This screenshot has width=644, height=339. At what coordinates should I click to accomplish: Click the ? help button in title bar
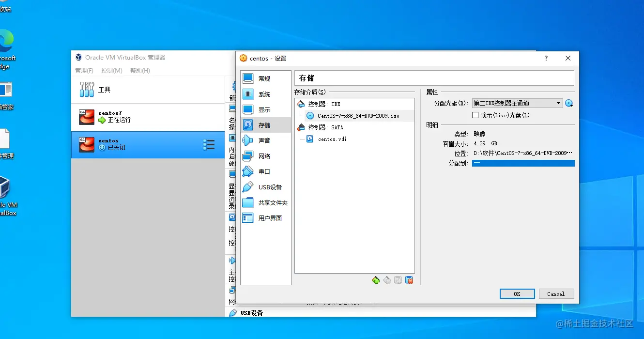coord(546,58)
